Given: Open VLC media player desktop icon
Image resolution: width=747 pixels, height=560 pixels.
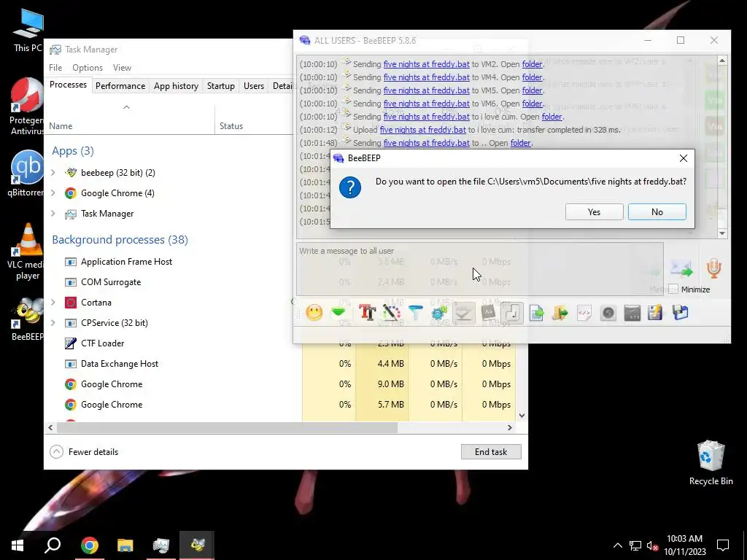Looking at the screenshot, I should click(x=27, y=252).
